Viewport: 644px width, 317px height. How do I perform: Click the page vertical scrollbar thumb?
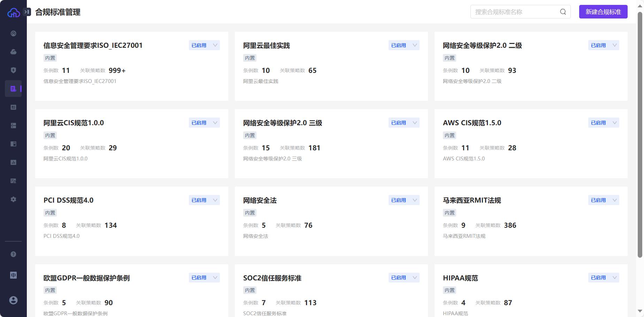[x=640, y=135]
